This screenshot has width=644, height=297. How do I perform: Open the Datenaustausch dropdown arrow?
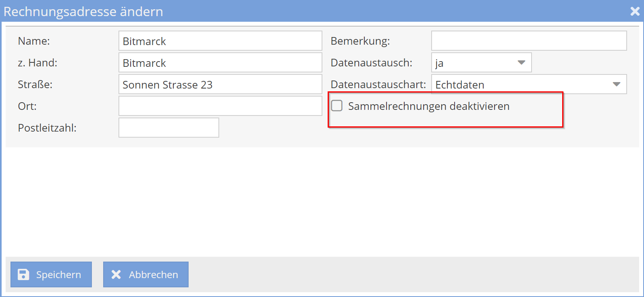521,63
